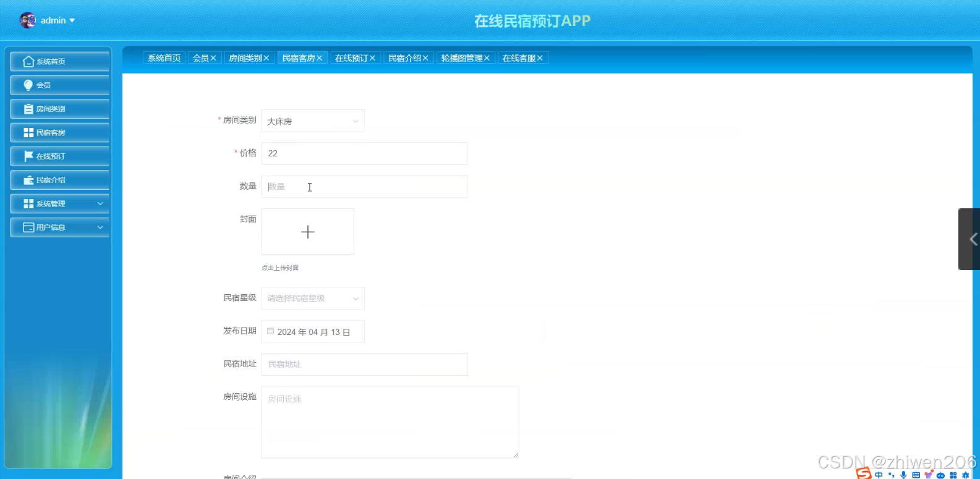Open 会员 in the sidebar

tap(59, 85)
